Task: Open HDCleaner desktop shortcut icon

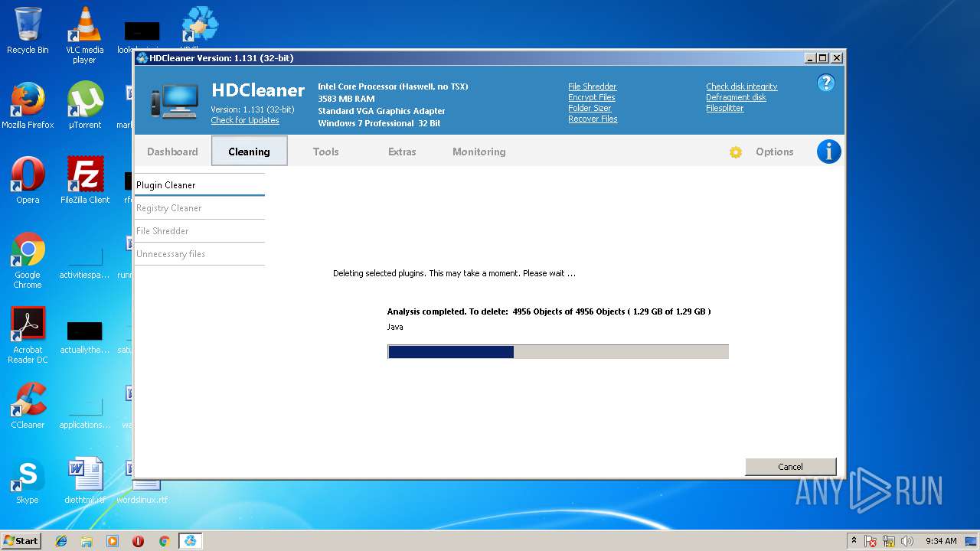Action: (x=199, y=29)
